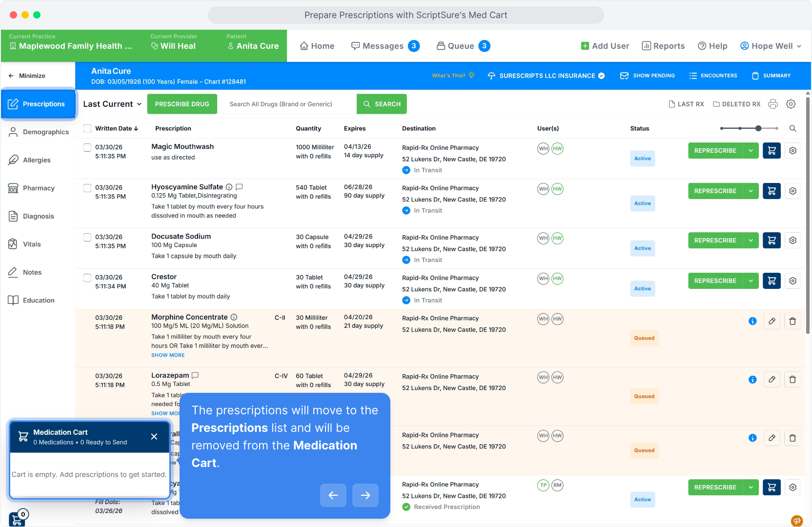
Task: Open the print icon near Deleted RX
Action: pos(772,104)
